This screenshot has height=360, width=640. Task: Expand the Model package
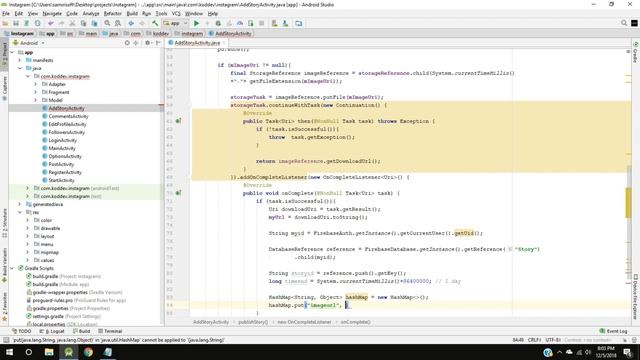click(36, 100)
